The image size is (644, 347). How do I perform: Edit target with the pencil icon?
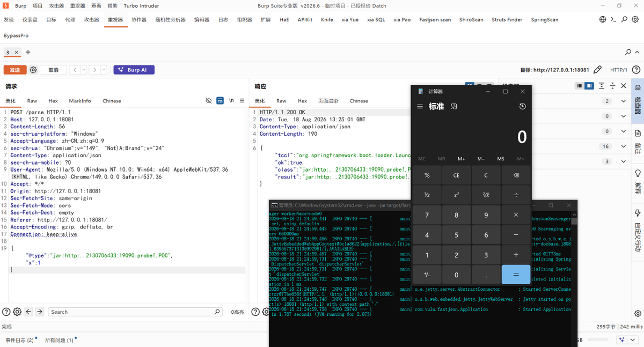point(597,70)
